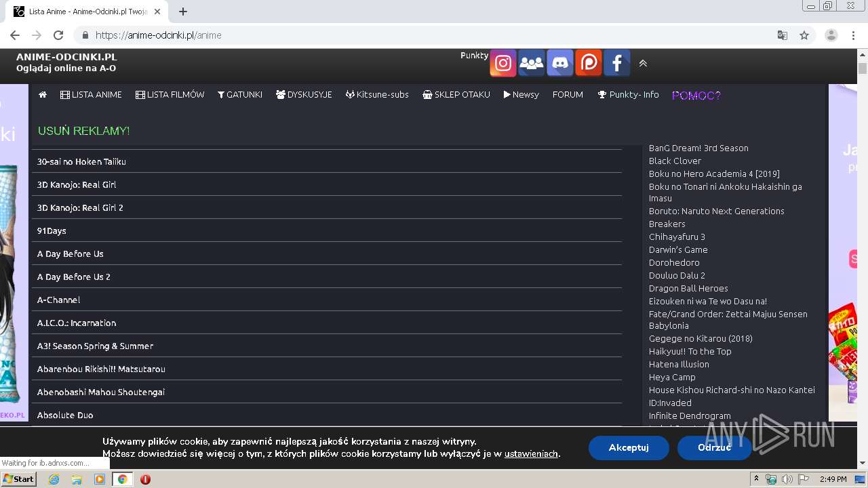
Task: Open Newsy menu item
Action: point(521,95)
